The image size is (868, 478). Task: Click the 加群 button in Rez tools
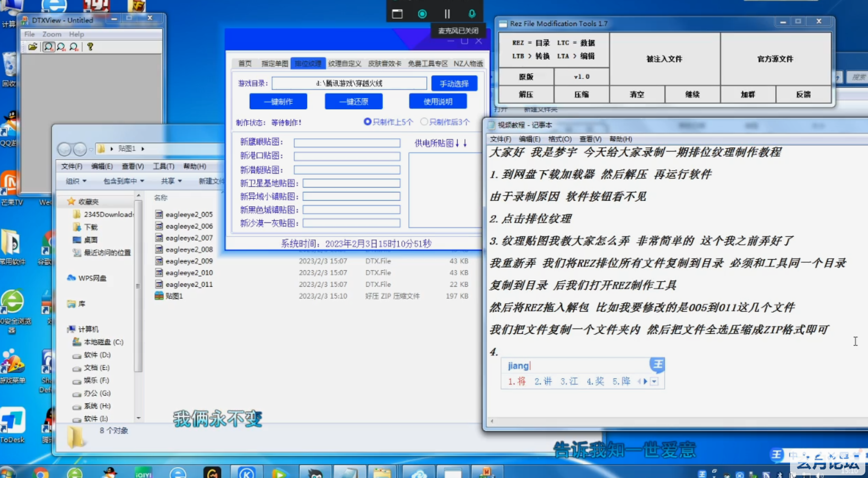tap(748, 94)
